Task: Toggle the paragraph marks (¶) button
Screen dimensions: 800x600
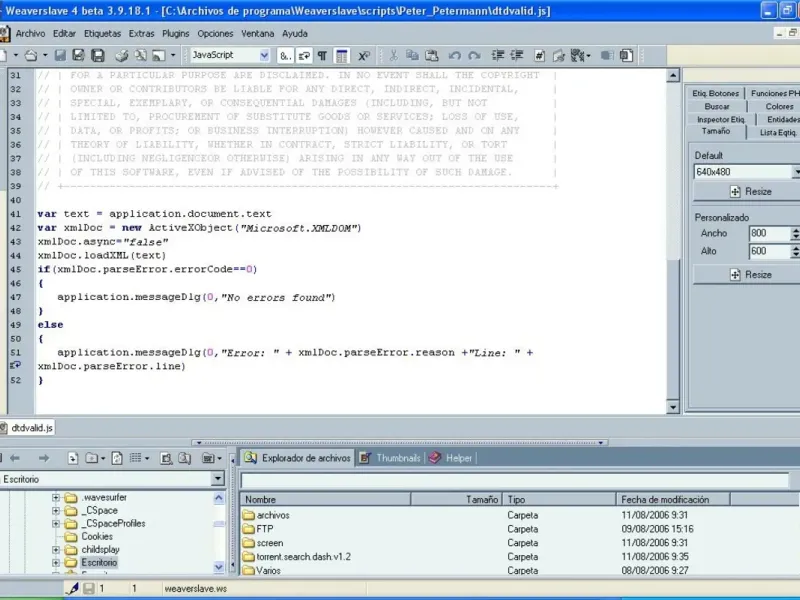Action: coord(324,56)
